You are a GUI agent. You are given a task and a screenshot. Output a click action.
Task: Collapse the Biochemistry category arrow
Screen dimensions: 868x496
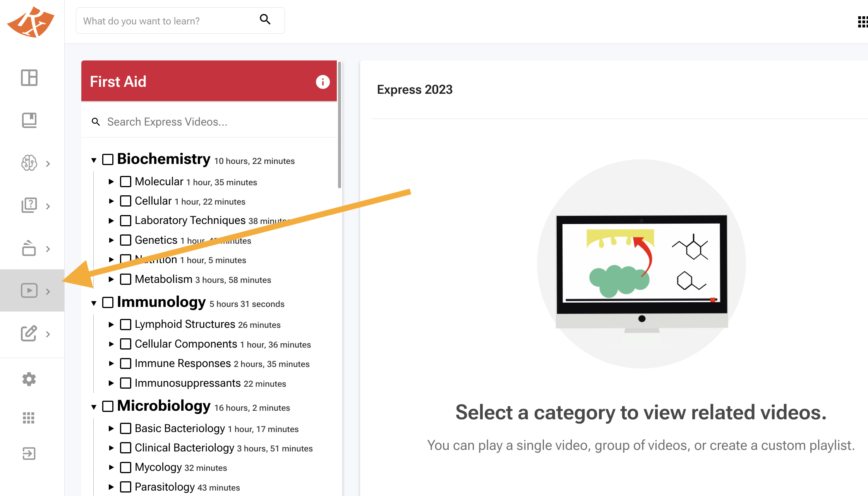94,160
